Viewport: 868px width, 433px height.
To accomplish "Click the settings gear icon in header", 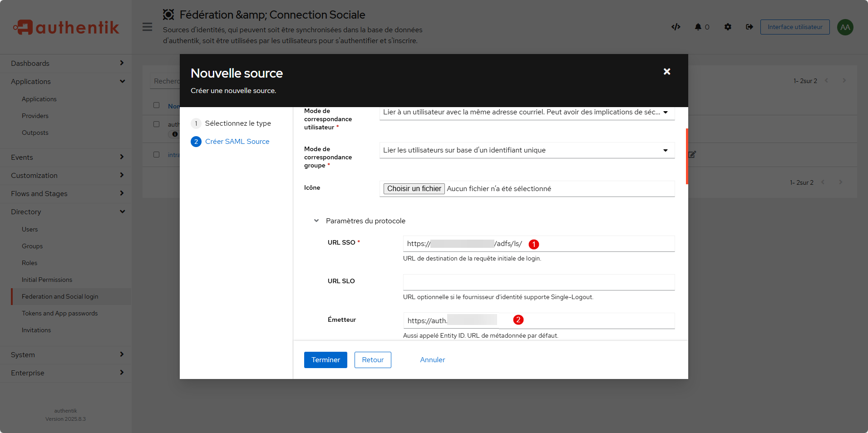I will pos(728,27).
